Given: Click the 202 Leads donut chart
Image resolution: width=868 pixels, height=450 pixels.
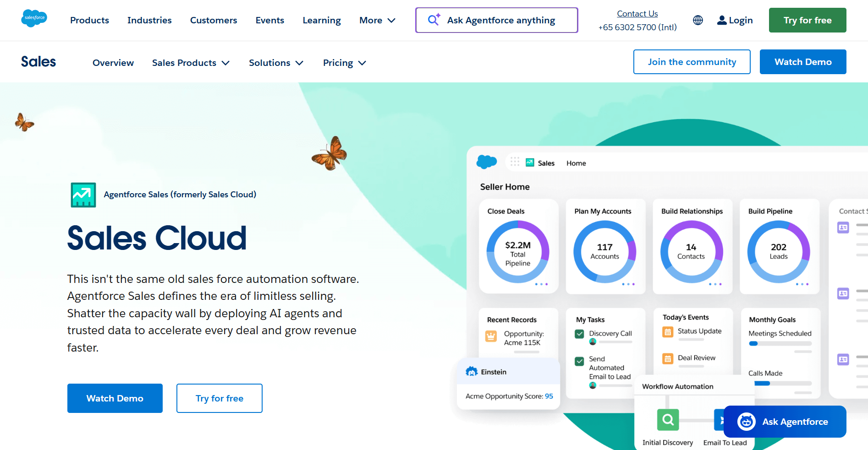Looking at the screenshot, I should click(779, 252).
